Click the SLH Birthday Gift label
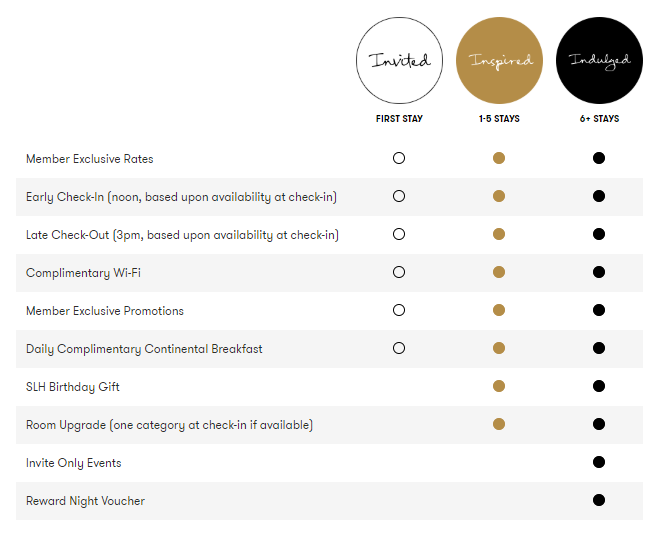657x535 pixels. point(72,387)
